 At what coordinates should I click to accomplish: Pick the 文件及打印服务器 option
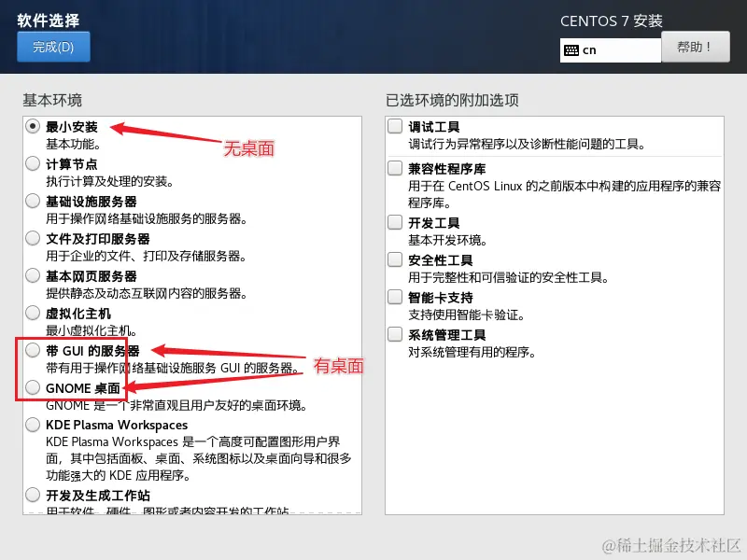click(33, 238)
